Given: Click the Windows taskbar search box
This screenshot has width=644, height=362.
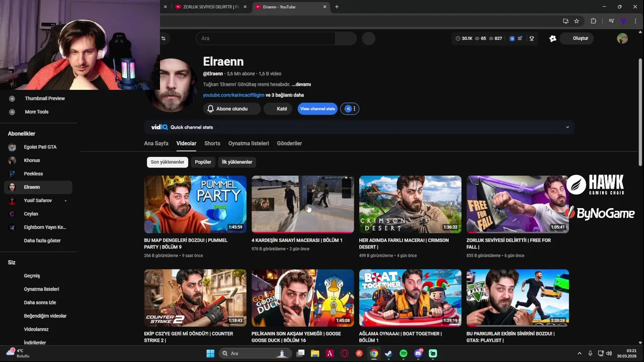Looking at the screenshot, I should 256,353.
